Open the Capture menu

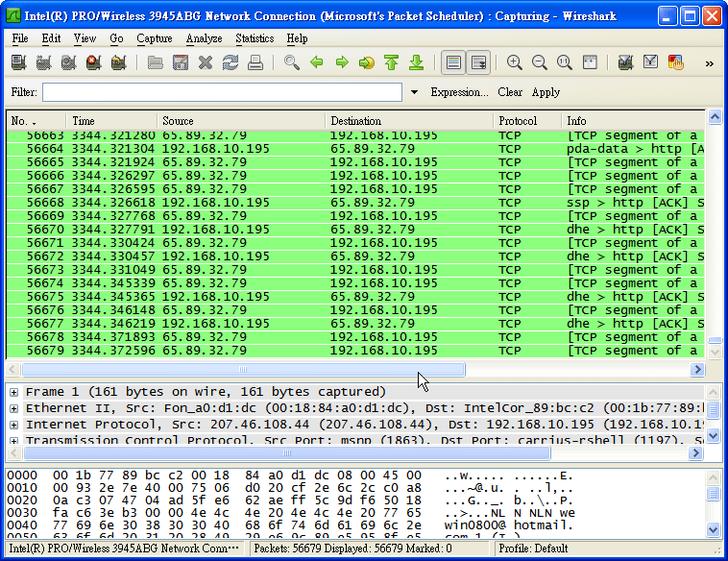click(x=155, y=38)
